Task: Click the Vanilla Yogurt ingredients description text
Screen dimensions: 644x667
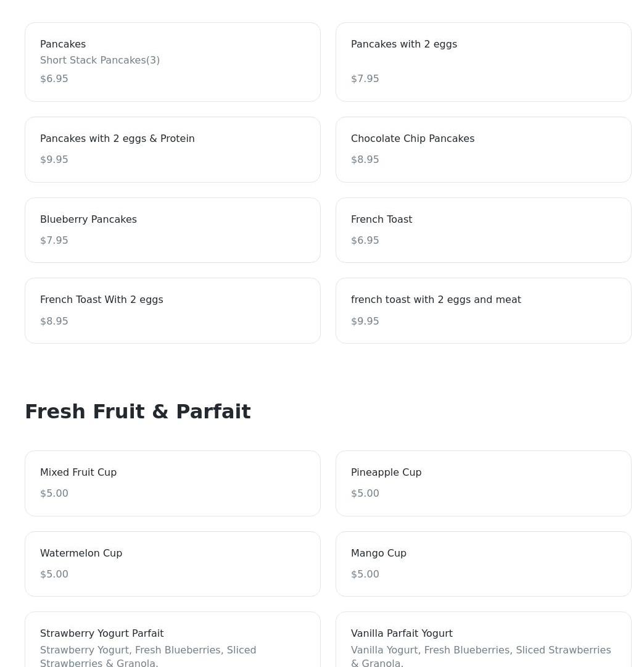Action: (481, 656)
